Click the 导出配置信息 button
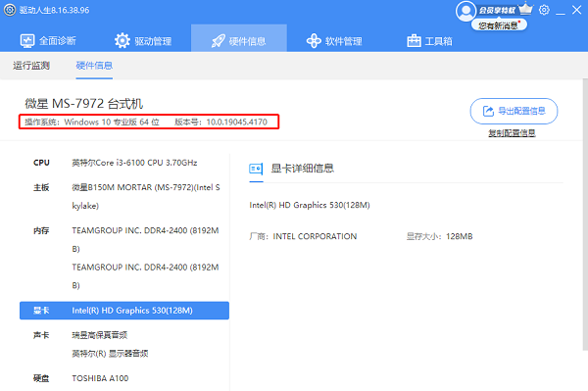Viewport: 588px width, 391px height. click(x=514, y=111)
